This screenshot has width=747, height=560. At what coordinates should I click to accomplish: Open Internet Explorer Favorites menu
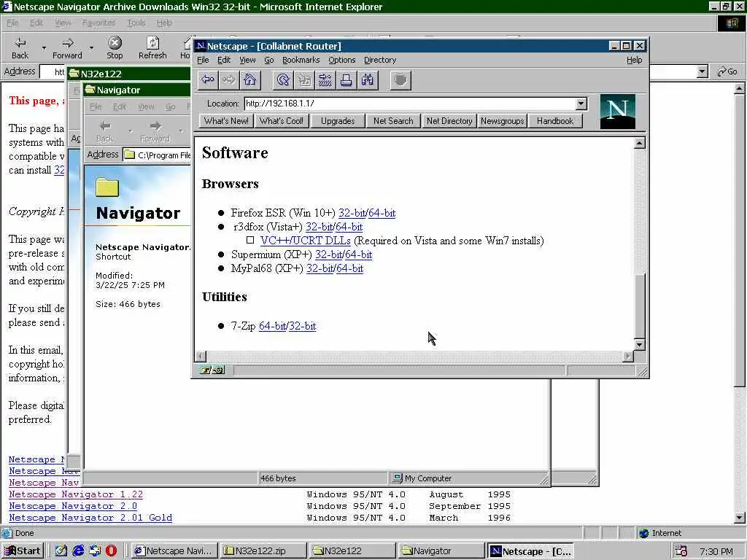pos(98,23)
